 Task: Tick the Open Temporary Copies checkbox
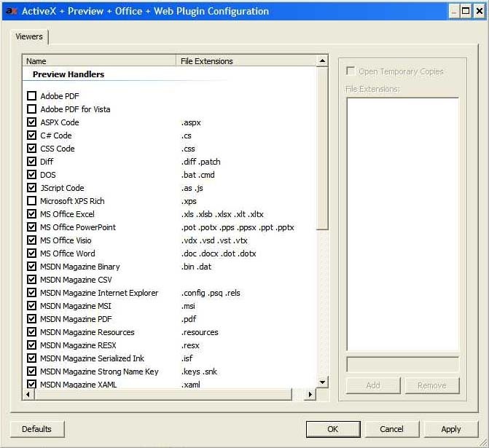point(351,71)
